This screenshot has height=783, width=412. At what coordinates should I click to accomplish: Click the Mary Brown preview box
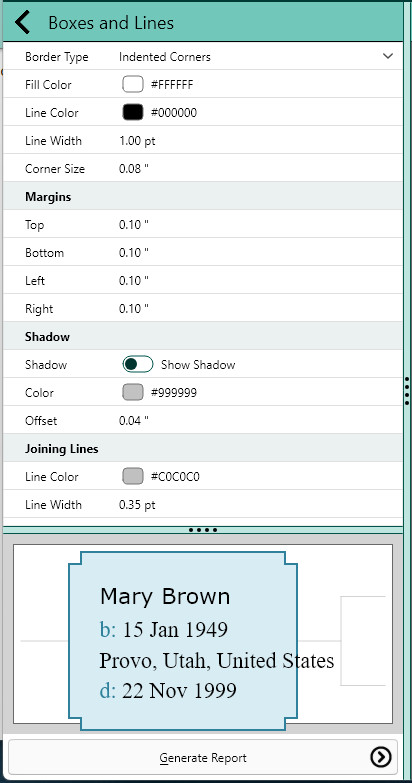pyautogui.click(x=183, y=641)
